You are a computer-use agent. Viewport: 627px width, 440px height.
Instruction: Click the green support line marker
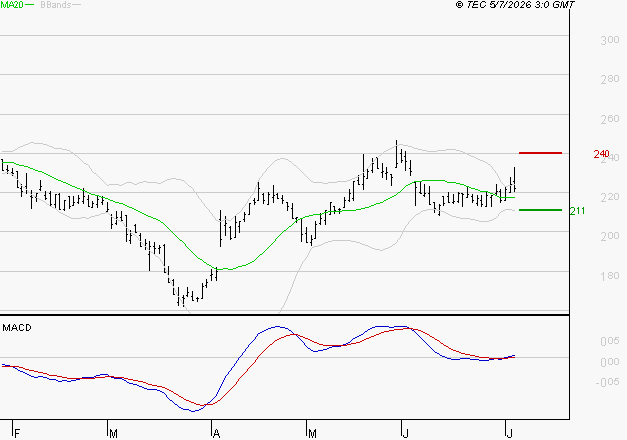click(540, 210)
